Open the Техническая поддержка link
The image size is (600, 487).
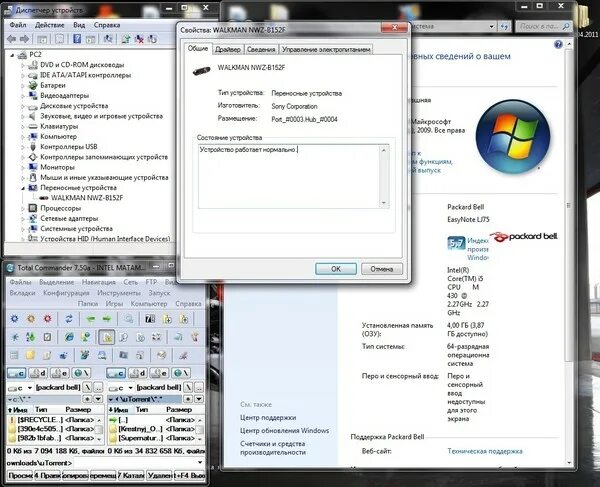pyautogui.click(x=485, y=451)
